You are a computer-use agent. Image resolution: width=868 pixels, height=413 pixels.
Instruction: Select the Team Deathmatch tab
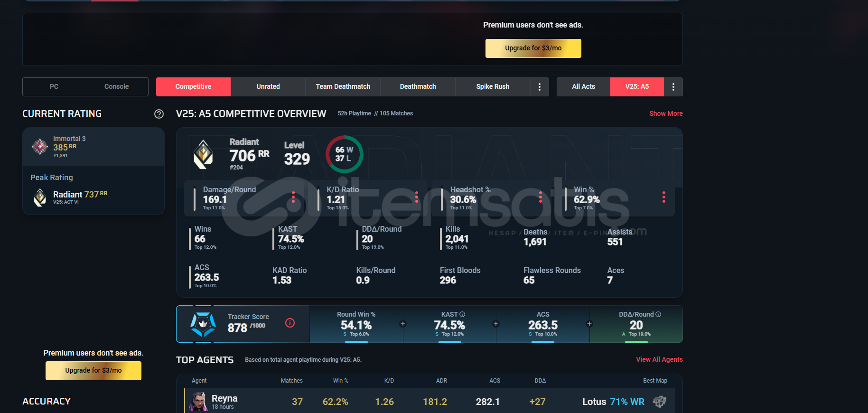click(343, 87)
